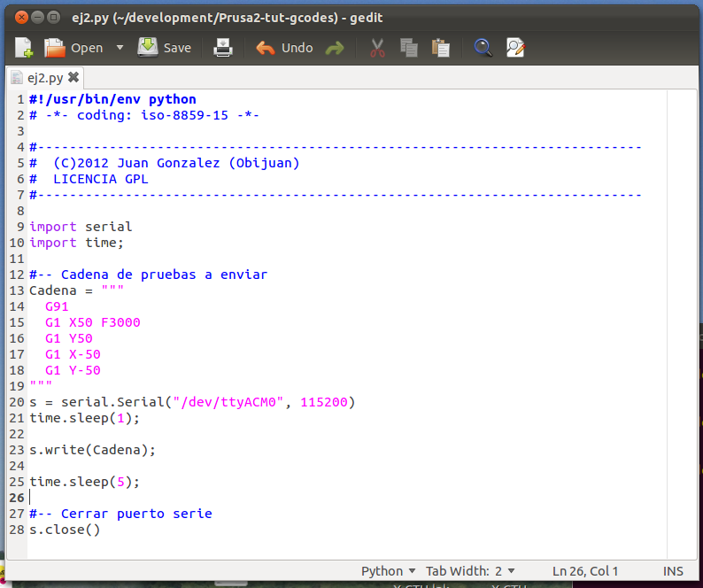
Task: Open the Find and Replace icon
Action: (x=515, y=48)
